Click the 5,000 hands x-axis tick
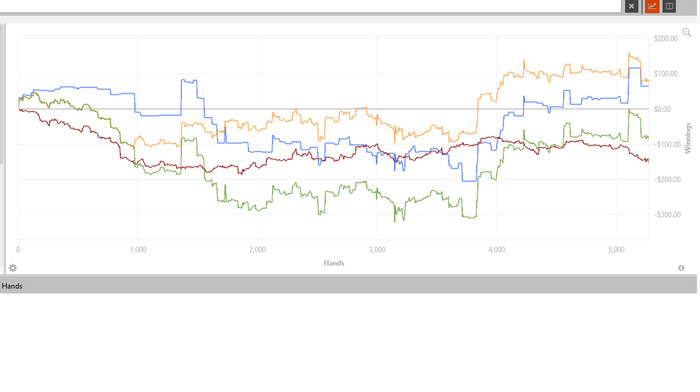Viewport: 700px width, 392px height. click(x=616, y=250)
